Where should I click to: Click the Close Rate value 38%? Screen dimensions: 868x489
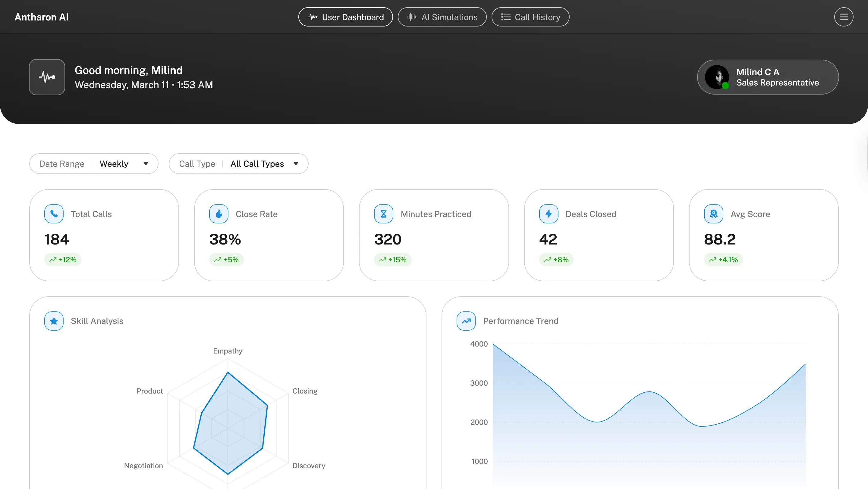click(x=225, y=239)
